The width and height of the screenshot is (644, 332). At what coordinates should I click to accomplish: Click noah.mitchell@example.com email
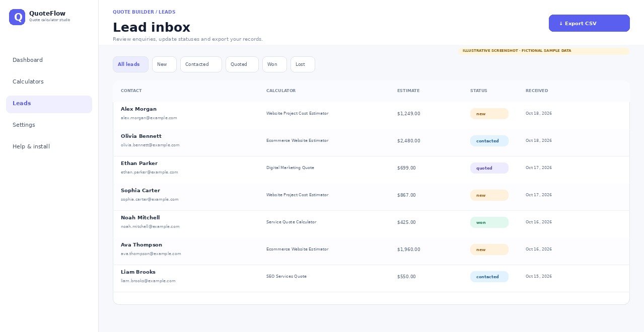tap(150, 226)
